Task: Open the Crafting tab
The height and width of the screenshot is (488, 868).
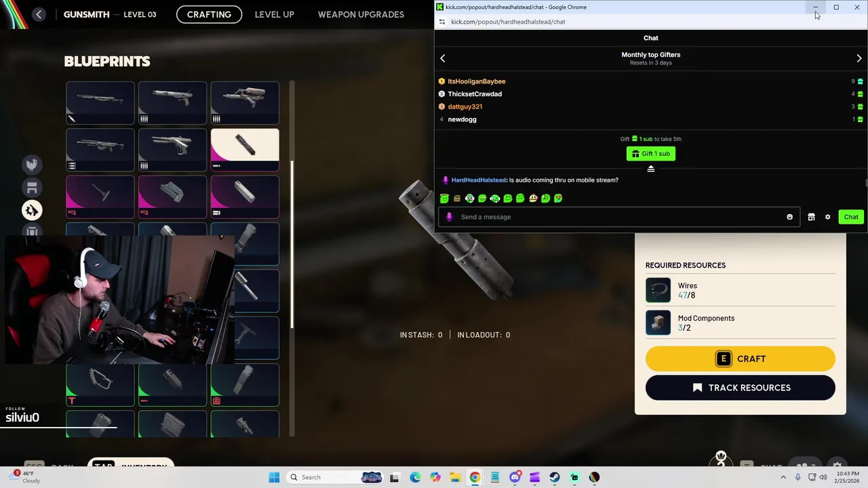Action: [x=209, y=14]
